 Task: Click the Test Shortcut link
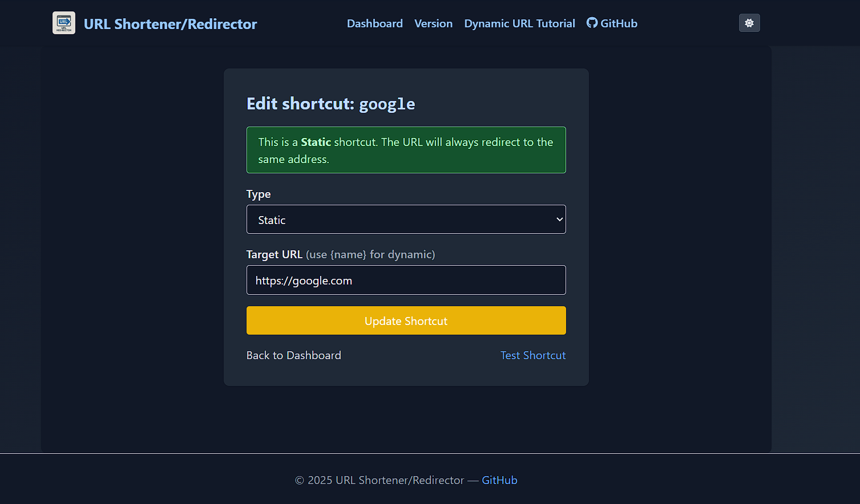pyautogui.click(x=533, y=355)
